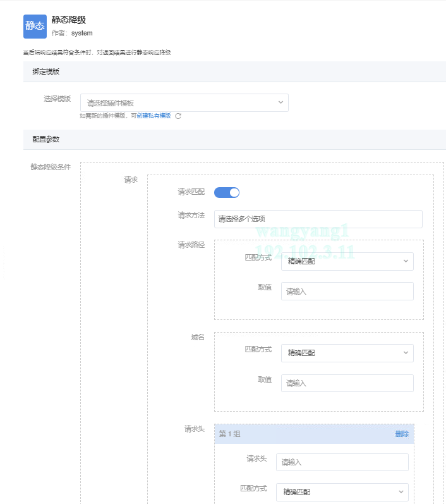Open the 请求方法 multi-select field

click(318, 219)
